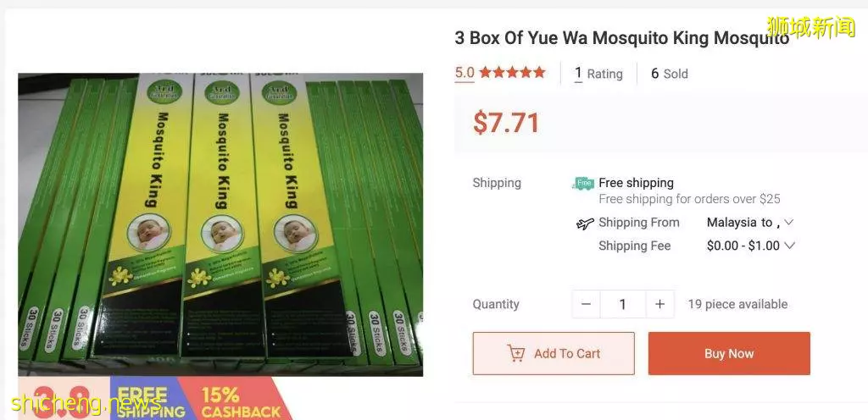
Task: Open the 1 Rating reviews link
Action: point(598,74)
